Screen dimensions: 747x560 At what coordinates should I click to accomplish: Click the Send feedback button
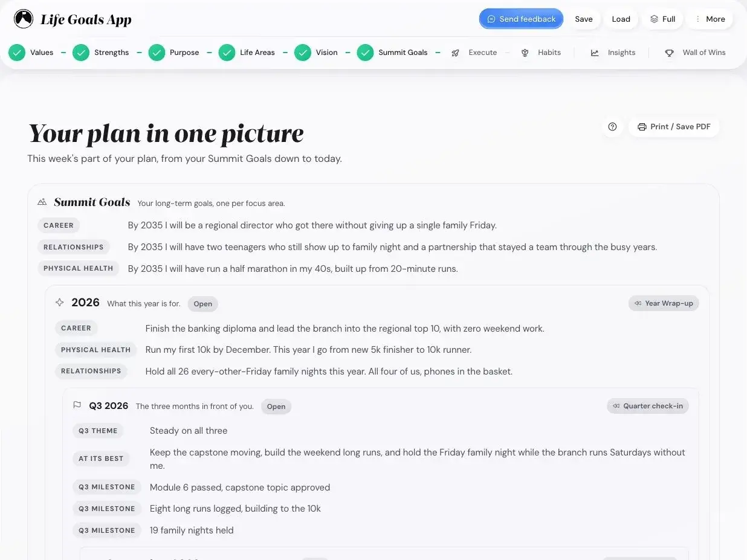(521, 19)
